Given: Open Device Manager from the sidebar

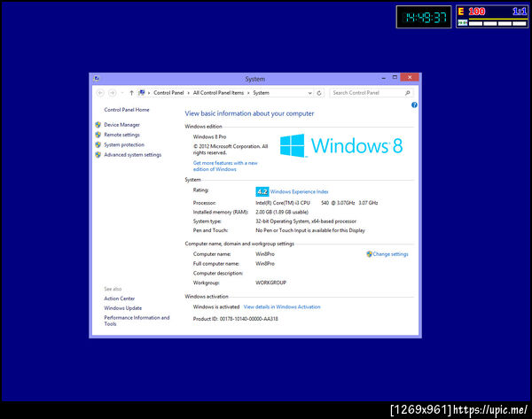Looking at the screenshot, I should 121,125.
